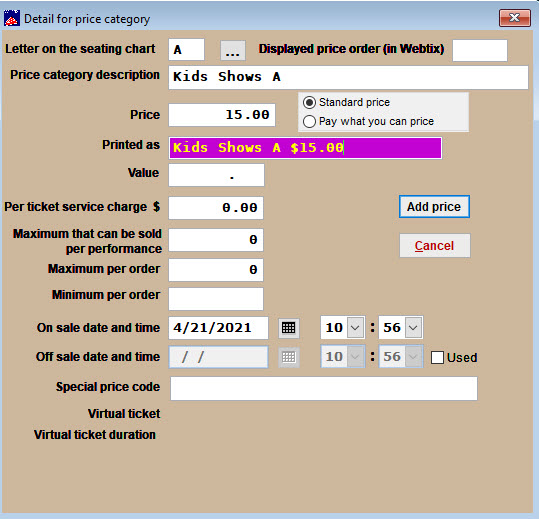Tick the Used checkbox for off sale date
The height and width of the screenshot is (519, 539).
[437, 357]
